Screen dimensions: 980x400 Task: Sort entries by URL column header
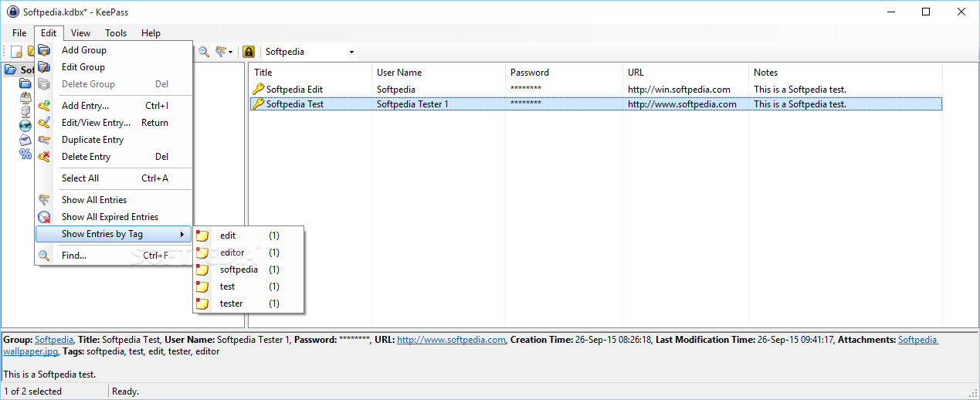pyautogui.click(x=686, y=72)
